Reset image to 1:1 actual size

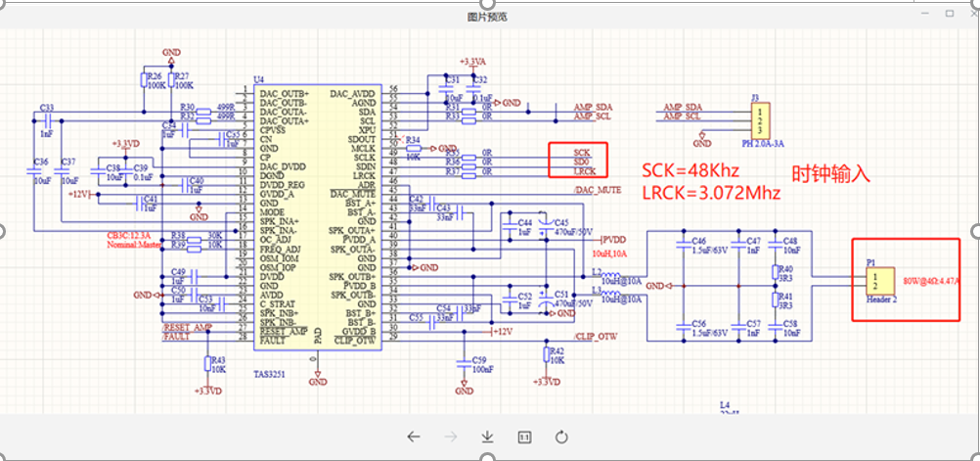point(524,438)
